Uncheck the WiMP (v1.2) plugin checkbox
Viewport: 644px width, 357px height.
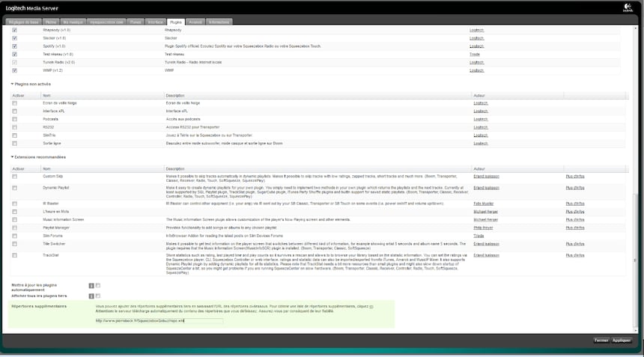pyautogui.click(x=15, y=70)
